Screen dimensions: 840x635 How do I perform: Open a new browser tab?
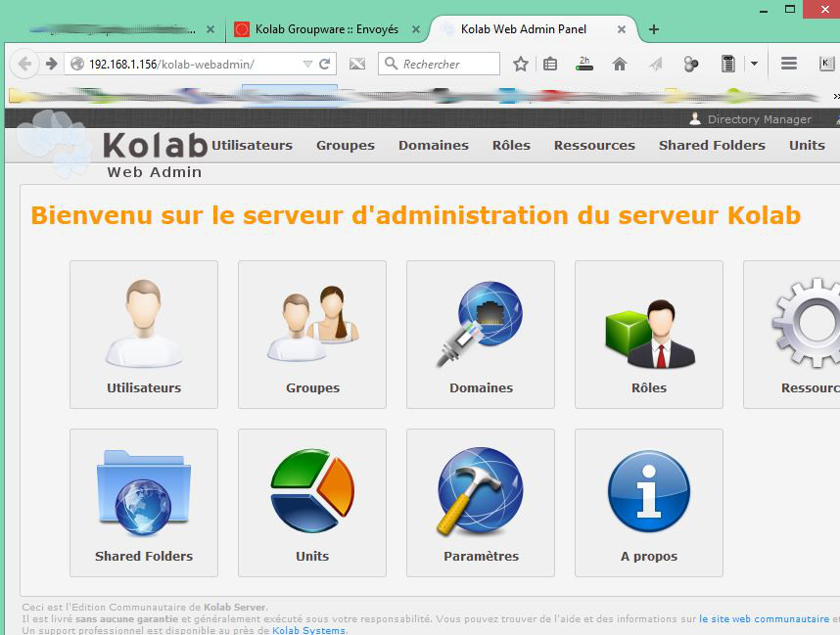(x=654, y=29)
